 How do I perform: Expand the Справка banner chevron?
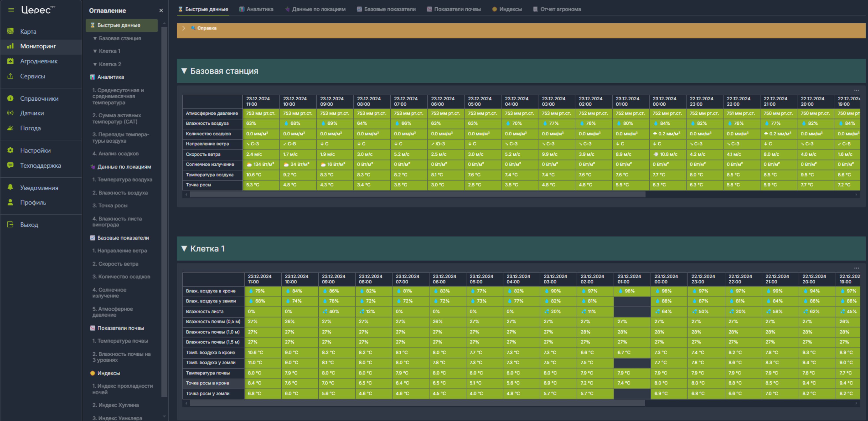(x=184, y=28)
